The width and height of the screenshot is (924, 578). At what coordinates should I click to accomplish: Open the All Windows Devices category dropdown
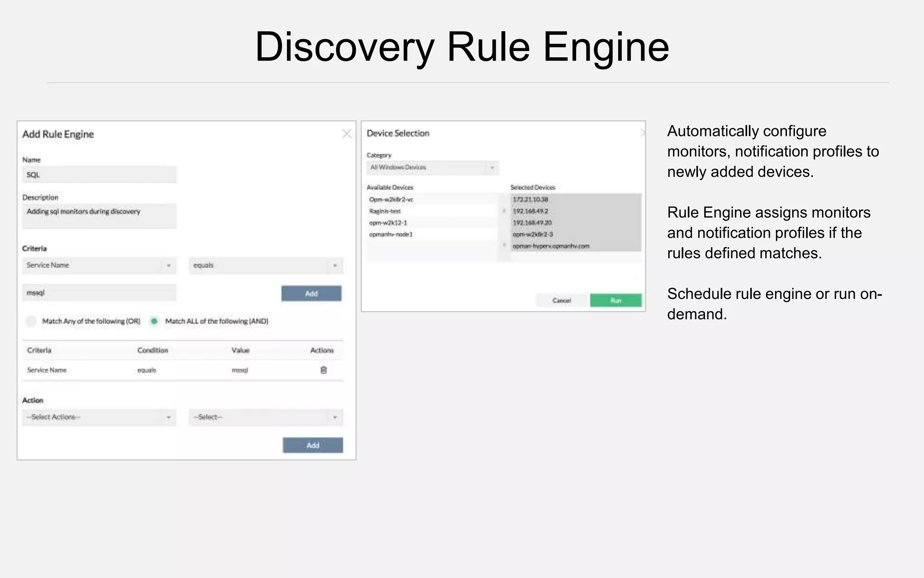(432, 168)
